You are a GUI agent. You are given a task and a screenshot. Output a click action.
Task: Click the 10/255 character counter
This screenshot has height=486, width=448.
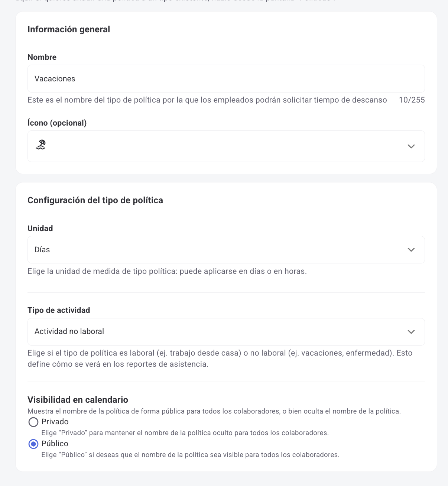(x=412, y=100)
